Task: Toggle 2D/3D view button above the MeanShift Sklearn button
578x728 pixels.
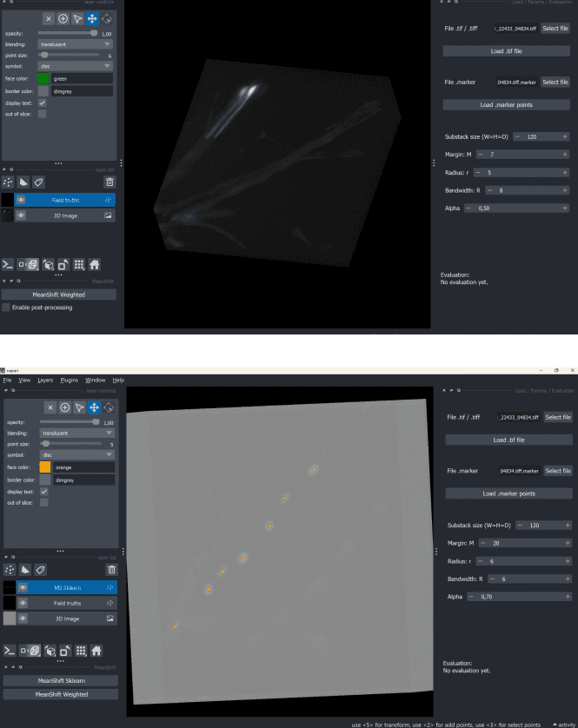Action: tap(30, 651)
